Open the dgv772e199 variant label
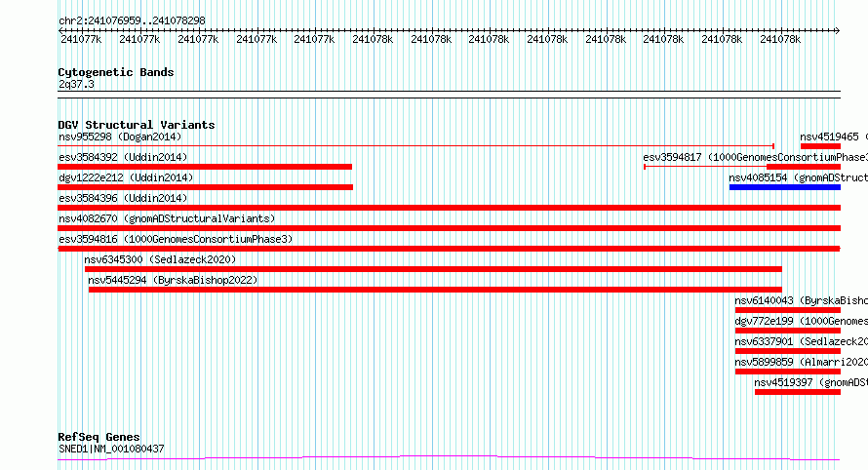 click(801, 321)
